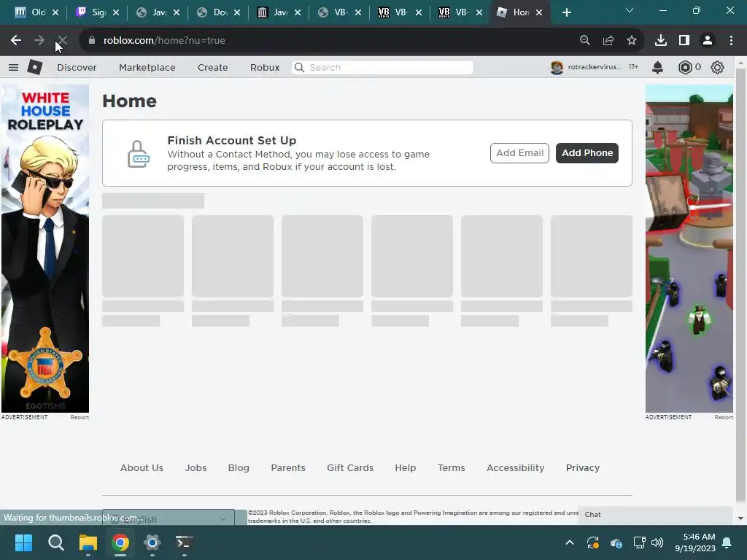Open Chrome zoom magnifier in address bar
The height and width of the screenshot is (560, 747).
tap(584, 41)
